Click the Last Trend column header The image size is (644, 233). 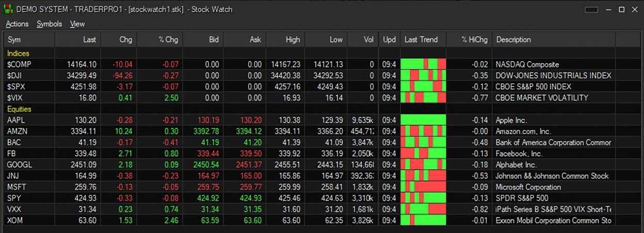424,40
